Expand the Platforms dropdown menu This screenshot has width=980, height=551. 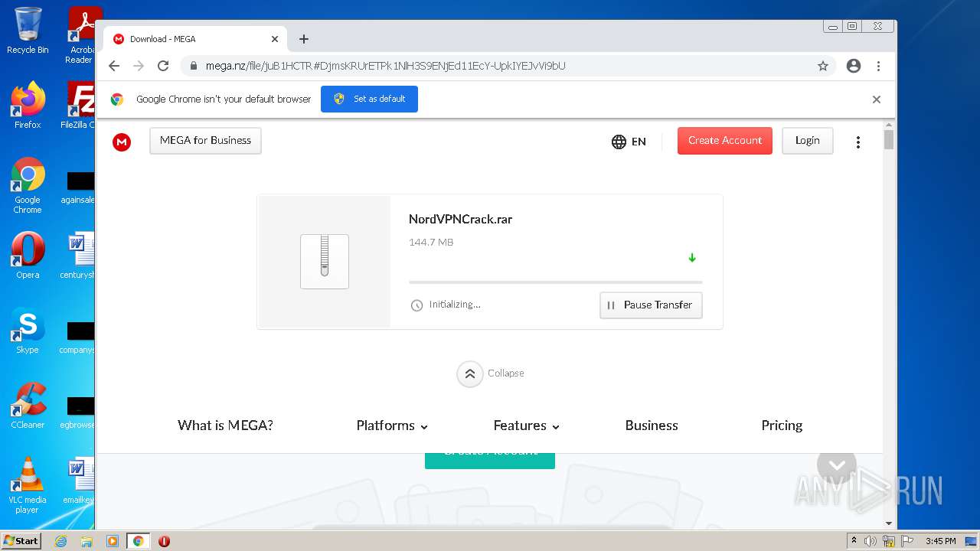[x=392, y=425]
